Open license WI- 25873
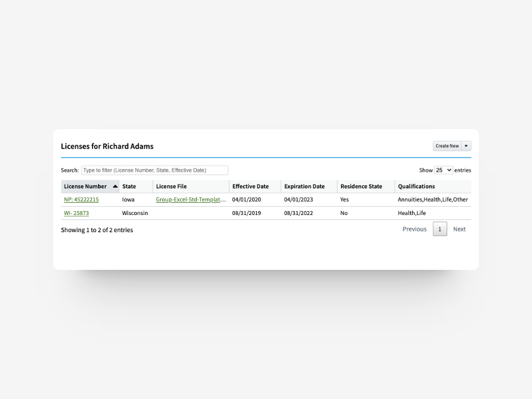 (x=75, y=213)
